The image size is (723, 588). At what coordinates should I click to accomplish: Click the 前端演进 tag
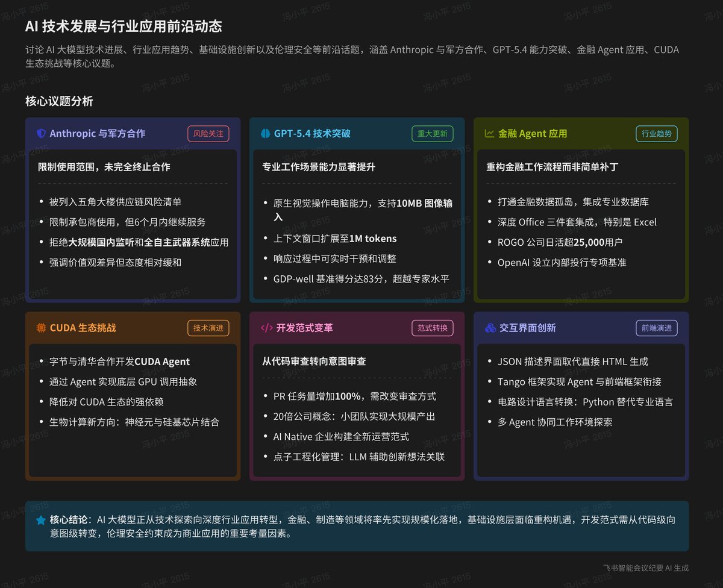657,328
